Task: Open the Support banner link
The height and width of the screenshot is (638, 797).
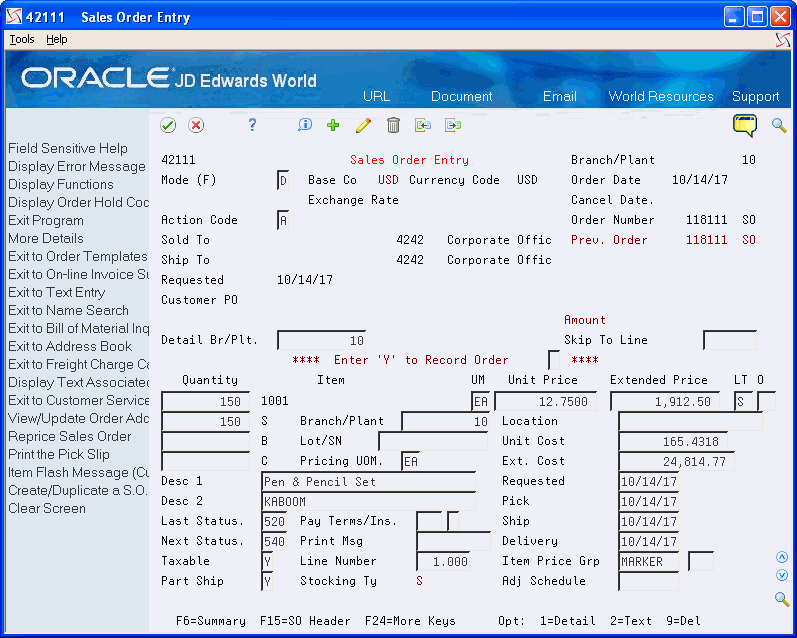Action: point(755,96)
